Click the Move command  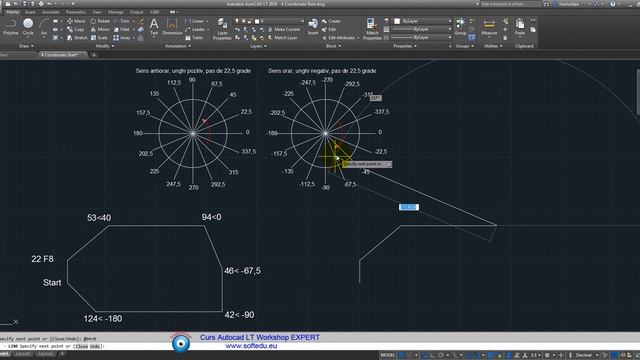pos(76,21)
